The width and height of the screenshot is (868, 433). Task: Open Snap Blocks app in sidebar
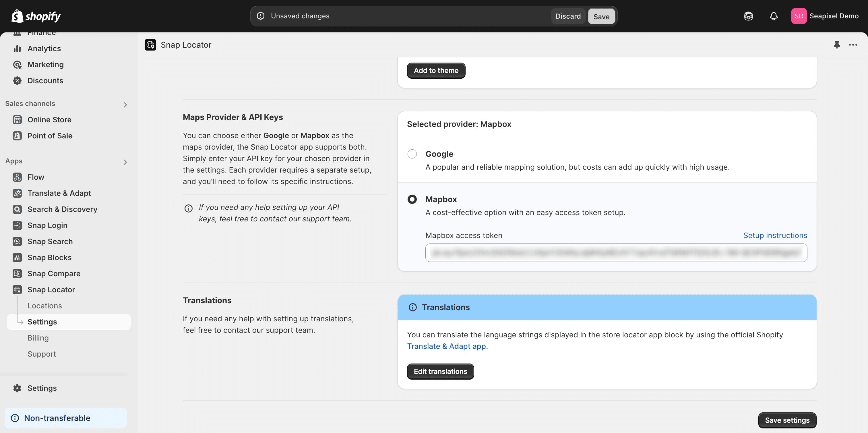[50, 258]
